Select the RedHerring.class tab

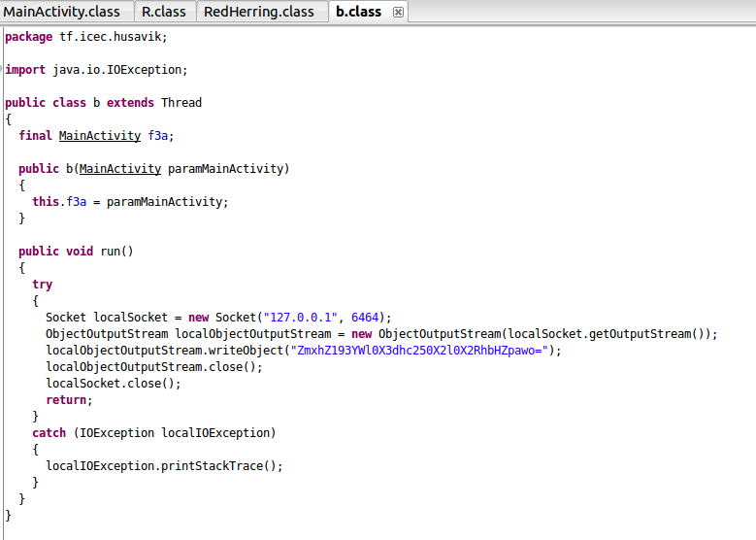(260, 12)
